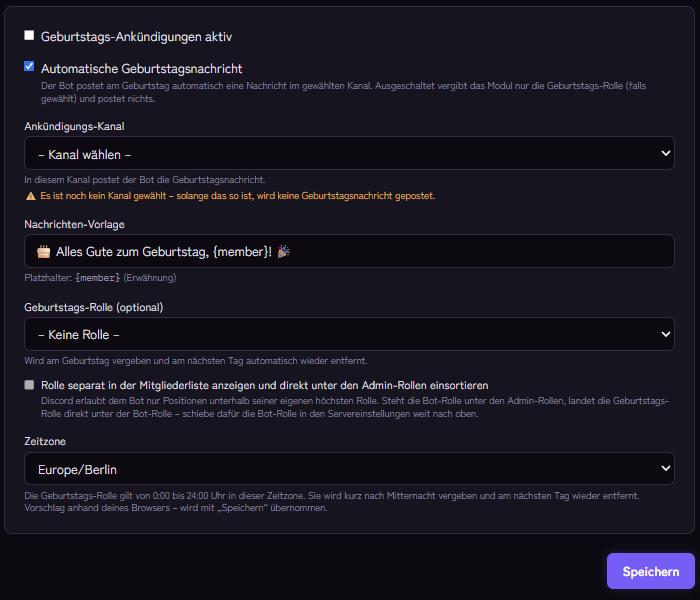This screenshot has width=700, height=600.
Task: Open the Ankündigungs-Kanal dropdown
Action: coord(349,153)
